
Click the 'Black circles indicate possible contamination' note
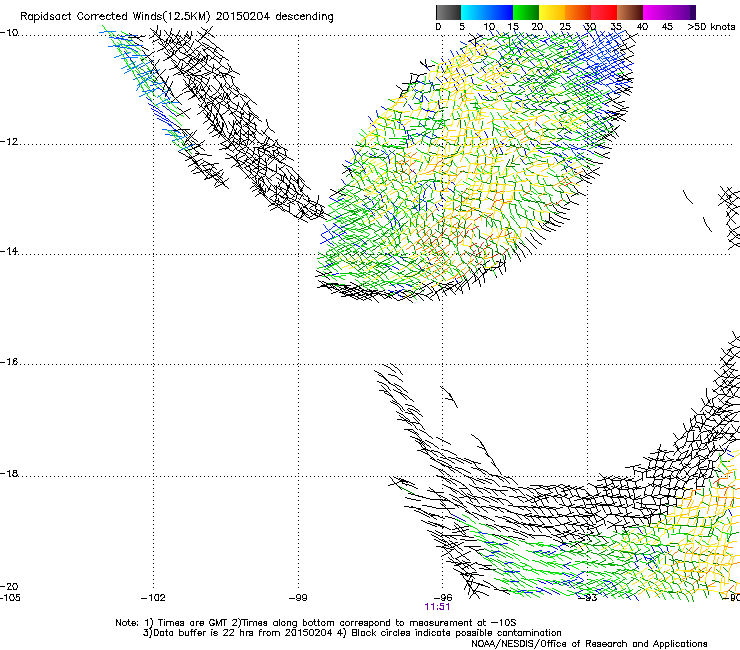[450, 633]
